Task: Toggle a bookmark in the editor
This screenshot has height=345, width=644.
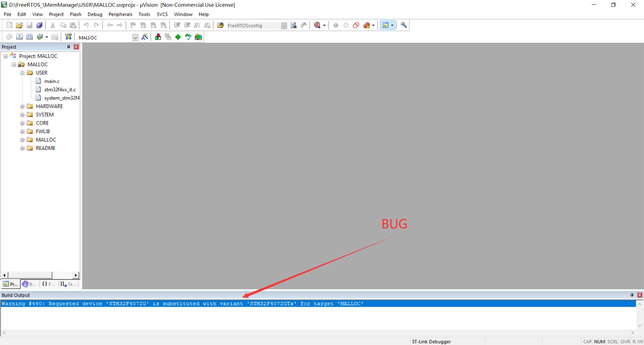Action: (133, 25)
